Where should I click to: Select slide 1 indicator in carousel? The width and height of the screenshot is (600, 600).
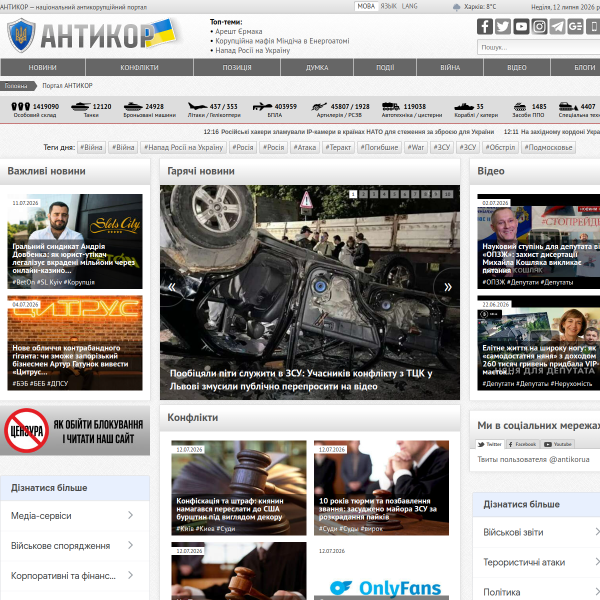(x=353, y=194)
